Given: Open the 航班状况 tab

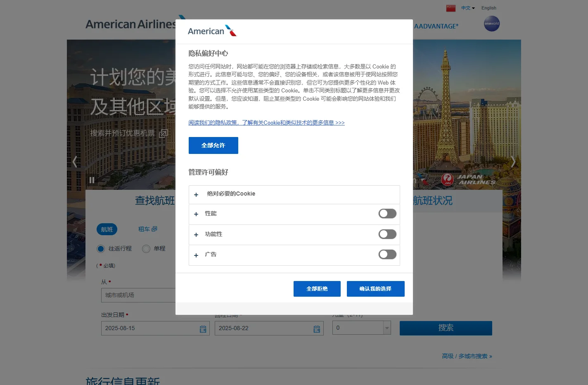Looking at the screenshot, I should pyautogui.click(x=432, y=201).
